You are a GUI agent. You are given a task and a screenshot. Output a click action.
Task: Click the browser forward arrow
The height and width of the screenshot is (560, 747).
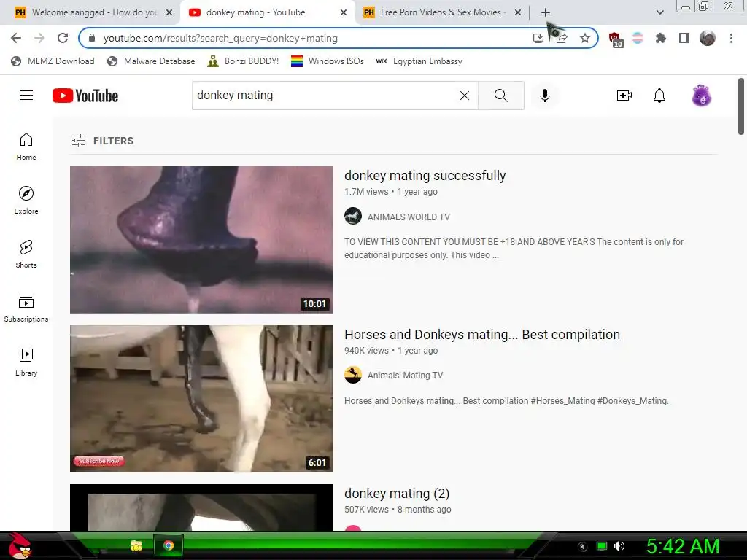pyautogui.click(x=39, y=38)
